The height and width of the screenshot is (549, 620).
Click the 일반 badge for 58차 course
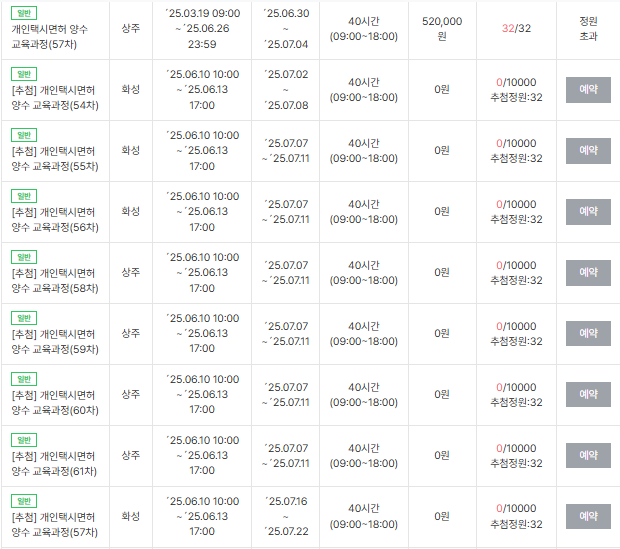(x=24, y=257)
